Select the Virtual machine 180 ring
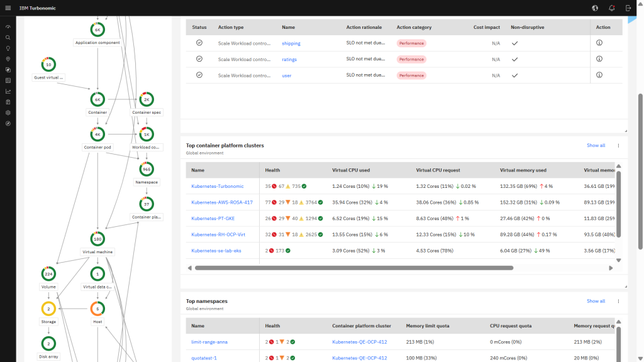This screenshot has height=362, width=644. tap(97, 239)
